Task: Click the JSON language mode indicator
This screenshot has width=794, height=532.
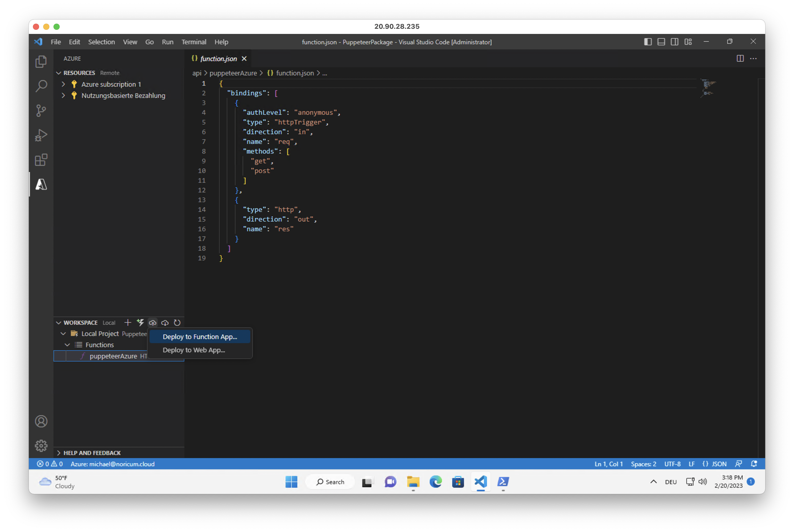Action: (x=715, y=464)
